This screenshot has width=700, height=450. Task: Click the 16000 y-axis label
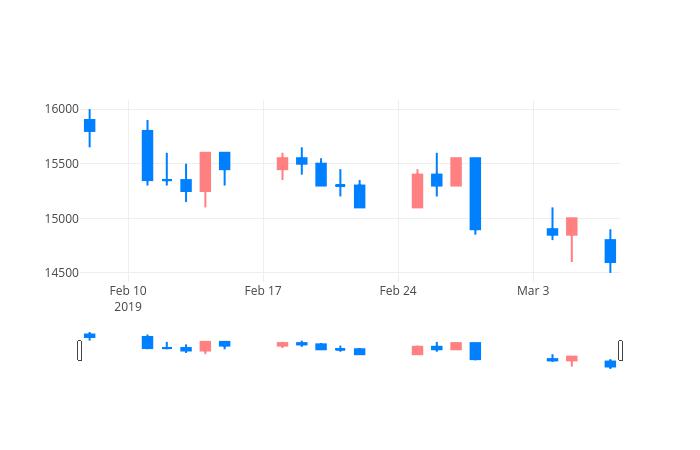coord(62,109)
